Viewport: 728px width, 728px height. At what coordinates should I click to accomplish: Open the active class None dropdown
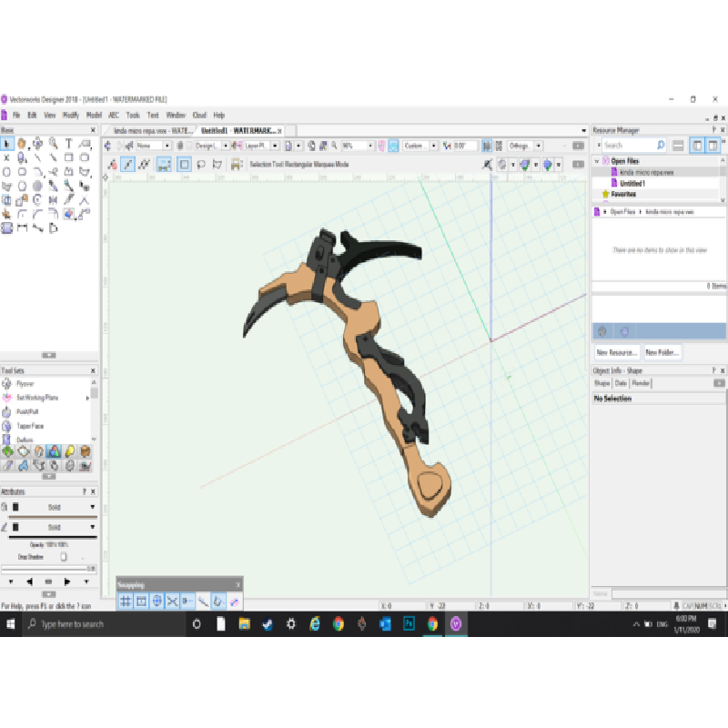154,146
